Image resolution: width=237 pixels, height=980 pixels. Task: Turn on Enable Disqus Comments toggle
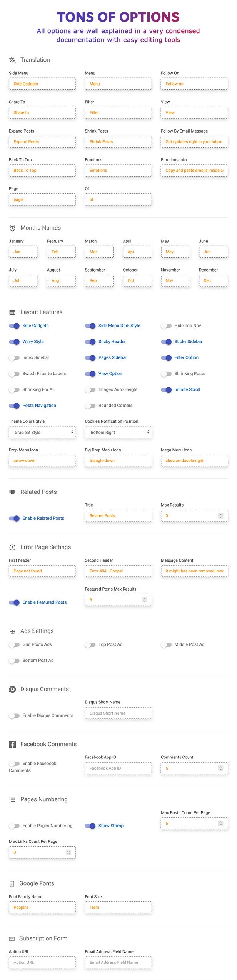pos(14,715)
